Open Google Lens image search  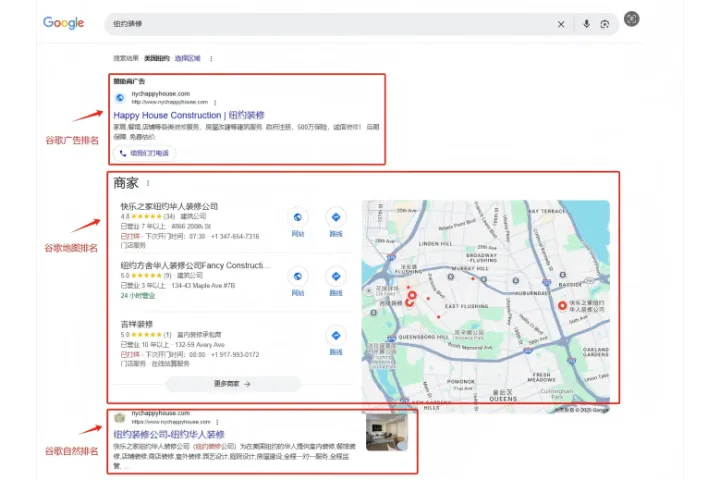[x=605, y=24]
